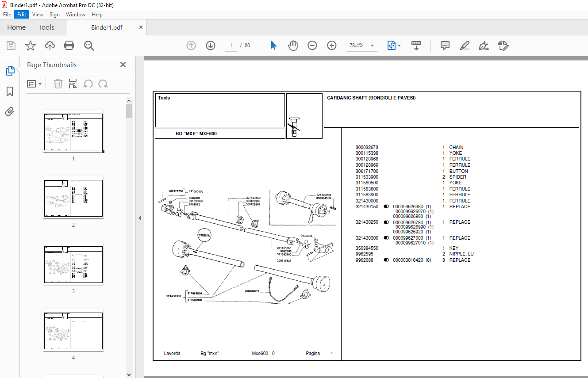Open the Bookmarks sidebar icon

pos(10,92)
